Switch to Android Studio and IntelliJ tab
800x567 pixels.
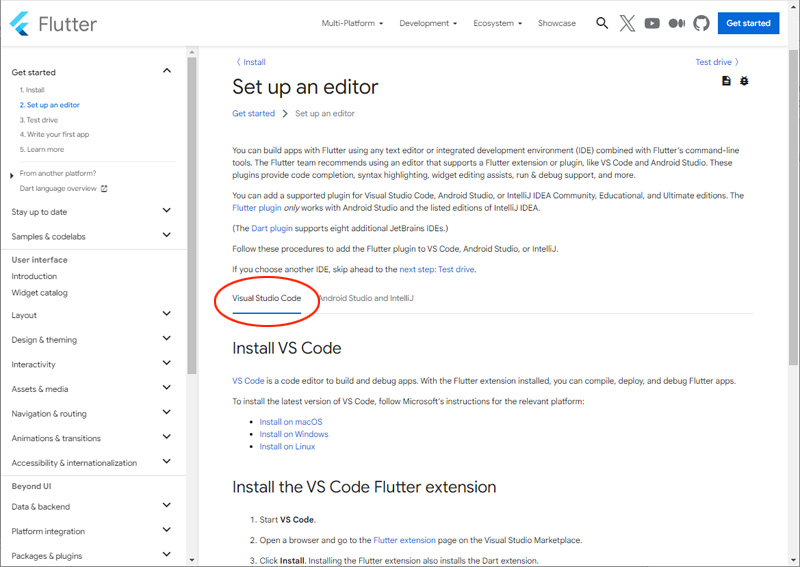click(x=366, y=298)
